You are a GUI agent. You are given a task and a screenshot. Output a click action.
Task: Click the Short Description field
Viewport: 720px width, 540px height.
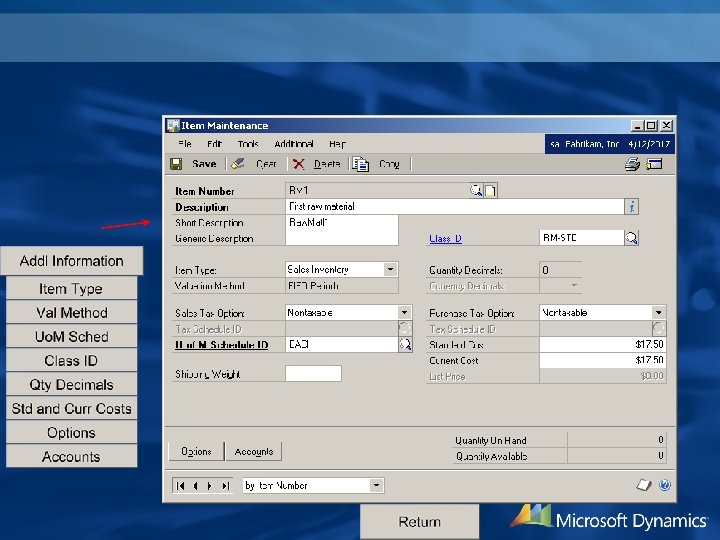tap(342, 222)
